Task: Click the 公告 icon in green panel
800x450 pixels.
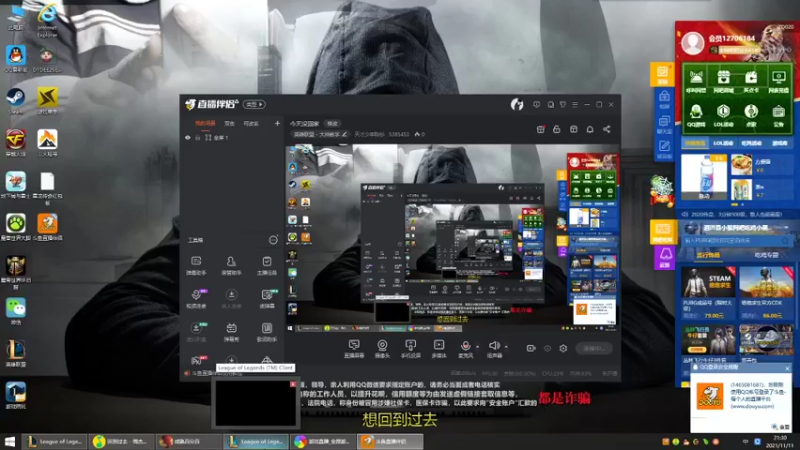Action: [x=779, y=115]
